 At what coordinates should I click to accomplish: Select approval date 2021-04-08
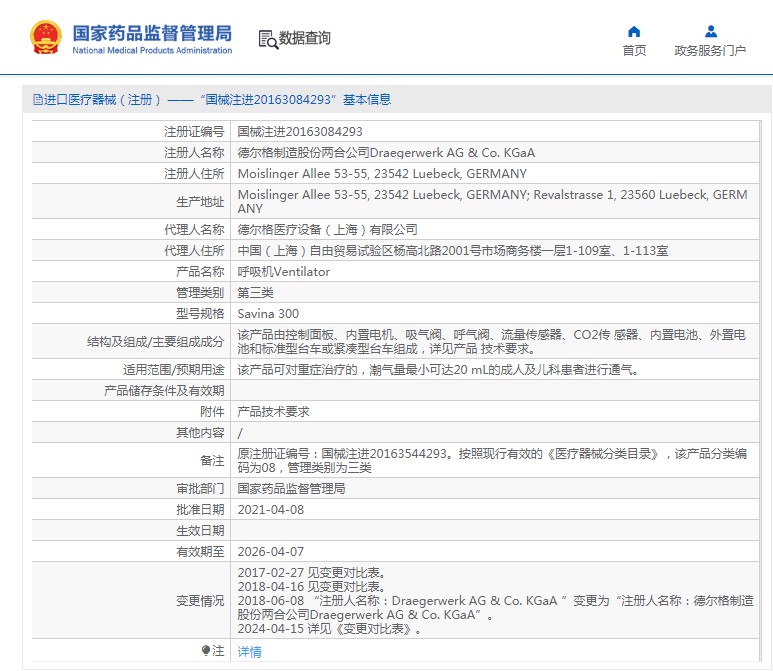click(x=271, y=510)
